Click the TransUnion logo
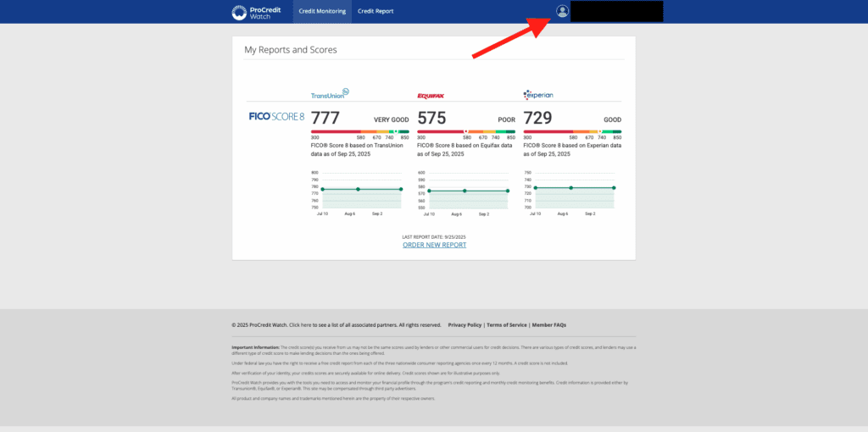 point(330,94)
